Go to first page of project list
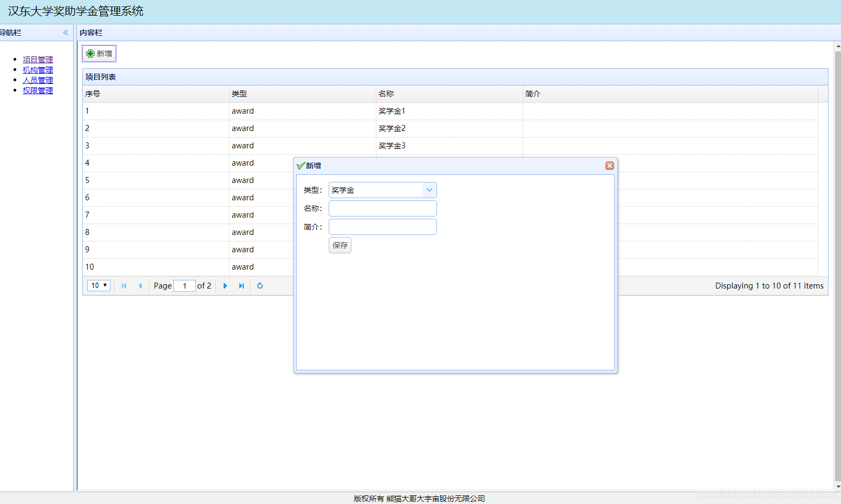 (x=124, y=286)
